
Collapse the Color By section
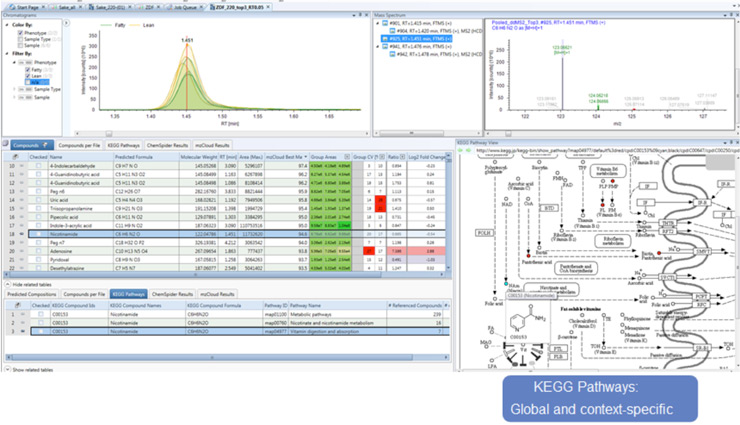click(7, 25)
